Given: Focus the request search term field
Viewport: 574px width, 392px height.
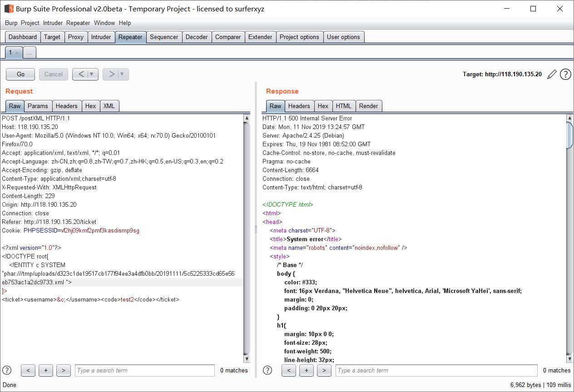Looking at the screenshot, I should pyautogui.click(x=145, y=370).
